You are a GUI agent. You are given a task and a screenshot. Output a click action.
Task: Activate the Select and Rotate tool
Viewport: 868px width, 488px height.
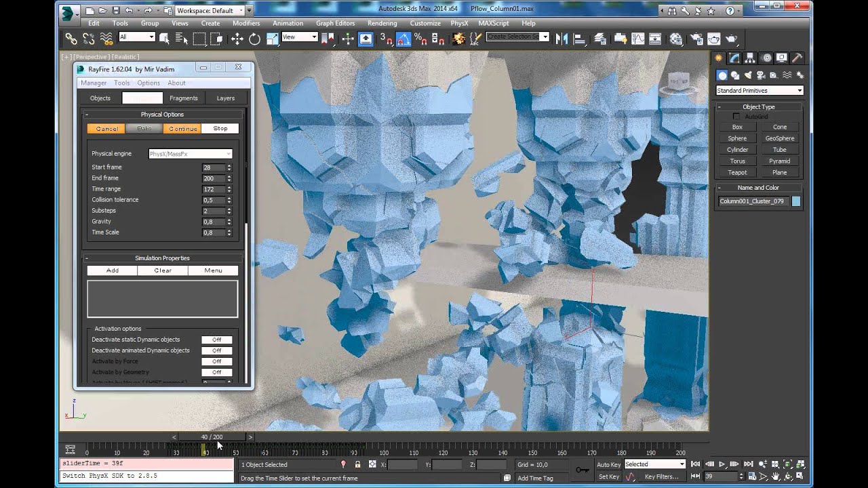click(x=254, y=39)
